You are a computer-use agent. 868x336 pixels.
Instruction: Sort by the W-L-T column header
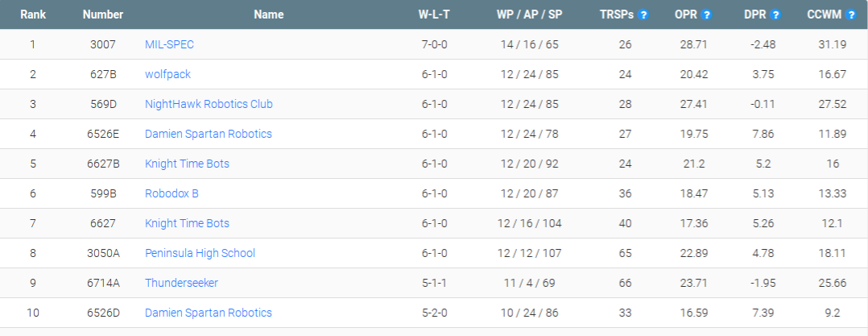coord(434,15)
